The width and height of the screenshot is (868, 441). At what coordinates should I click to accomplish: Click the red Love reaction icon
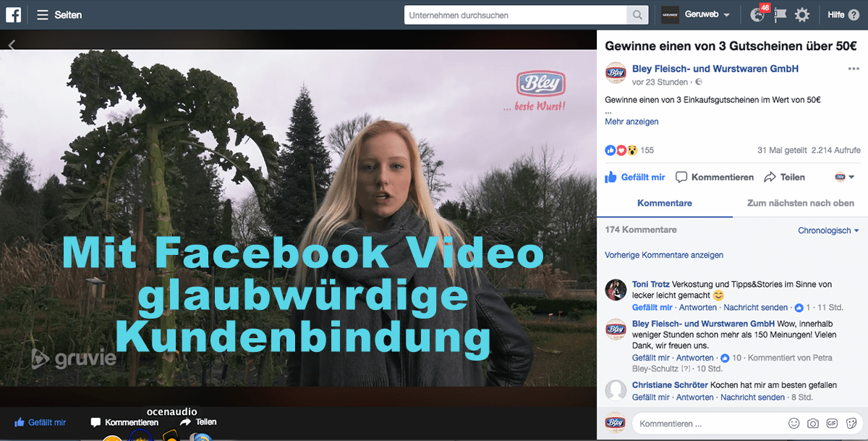click(x=621, y=150)
